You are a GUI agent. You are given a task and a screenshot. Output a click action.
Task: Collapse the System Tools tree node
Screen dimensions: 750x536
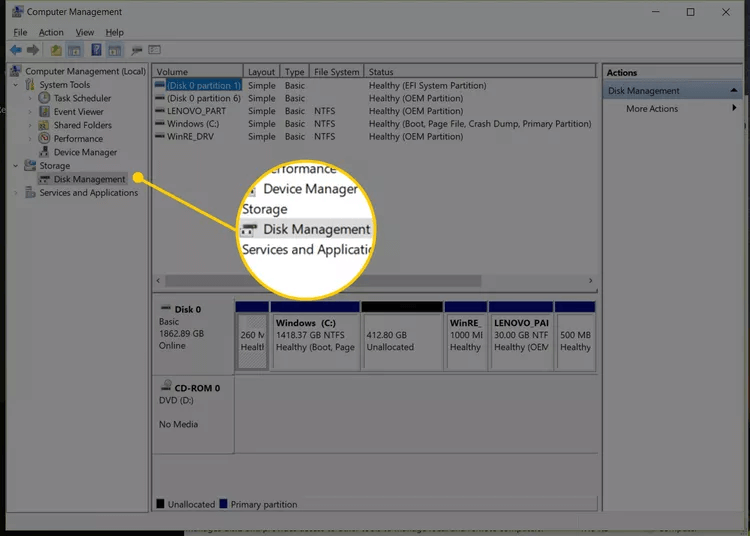click(x=16, y=85)
